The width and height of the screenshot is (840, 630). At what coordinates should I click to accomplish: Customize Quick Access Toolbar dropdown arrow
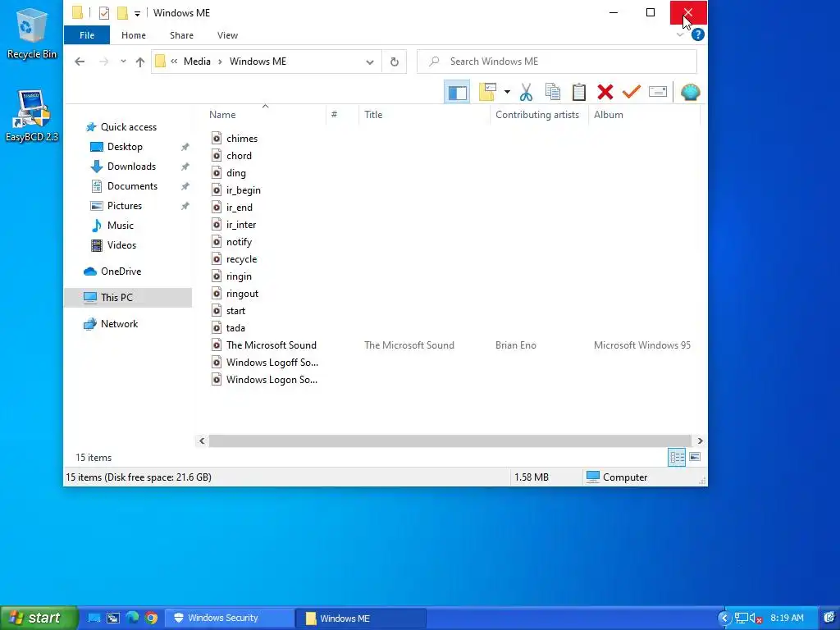click(x=137, y=13)
